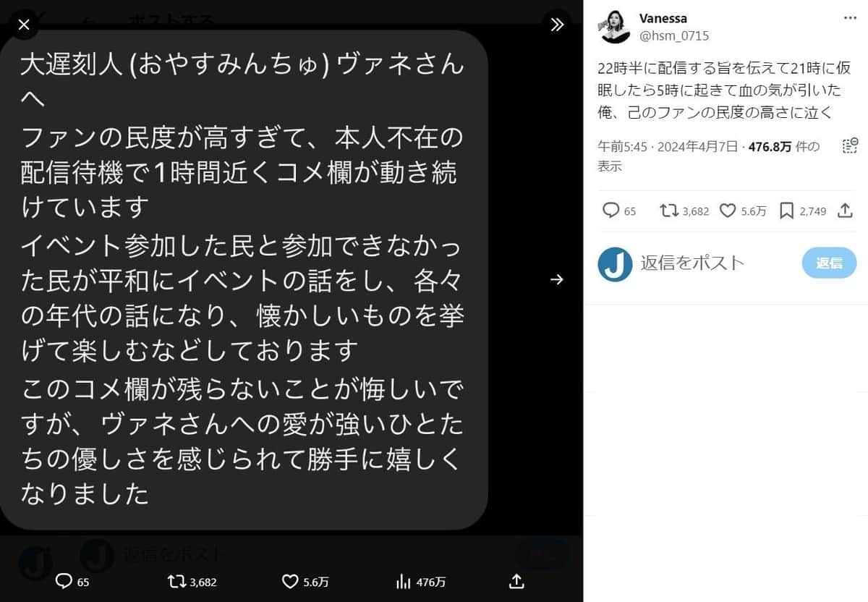Click the post timestamp 午前5:45
868x602 pixels.
[623, 147]
